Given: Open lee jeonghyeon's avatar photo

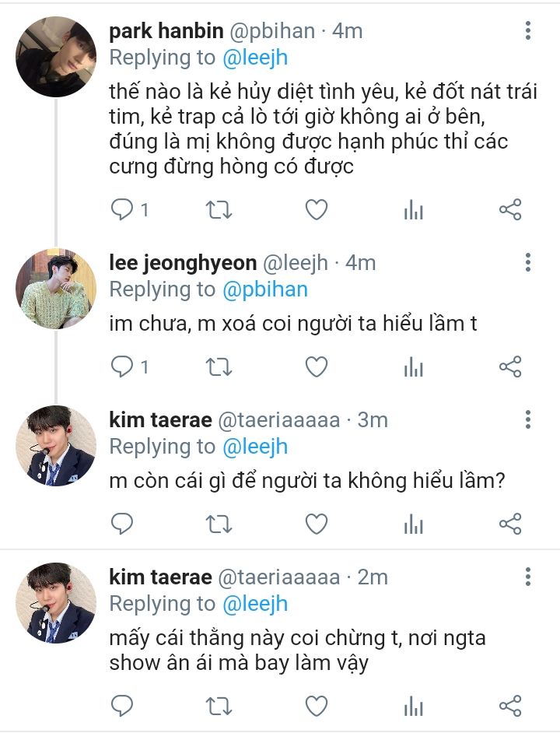Looking at the screenshot, I should point(56,289).
